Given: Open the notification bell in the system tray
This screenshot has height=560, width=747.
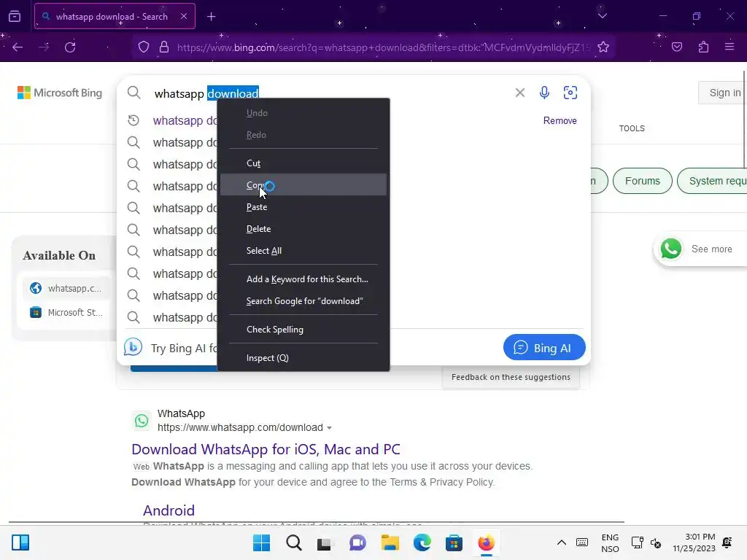Looking at the screenshot, I should coord(727,542).
